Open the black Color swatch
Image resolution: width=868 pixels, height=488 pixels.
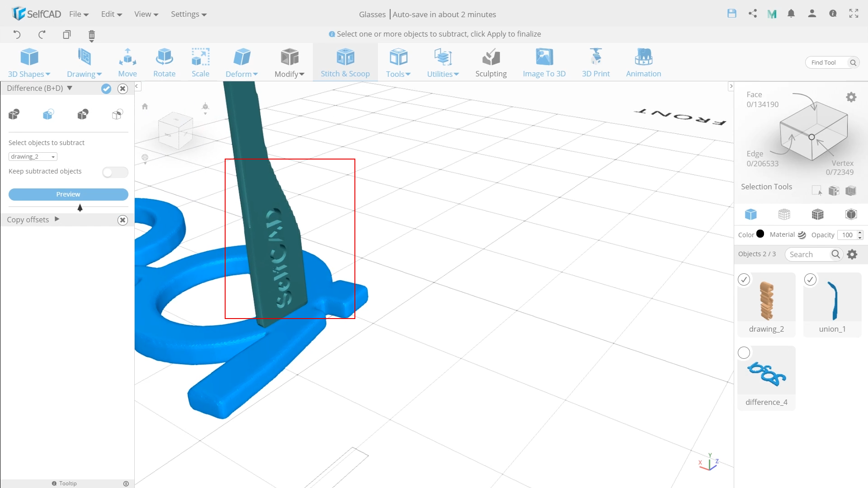coord(760,234)
